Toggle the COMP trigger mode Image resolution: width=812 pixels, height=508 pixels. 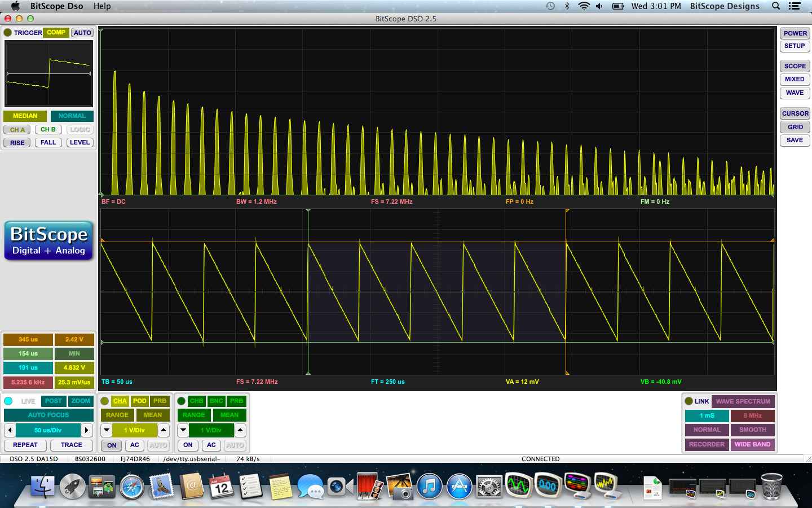(56, 33)
